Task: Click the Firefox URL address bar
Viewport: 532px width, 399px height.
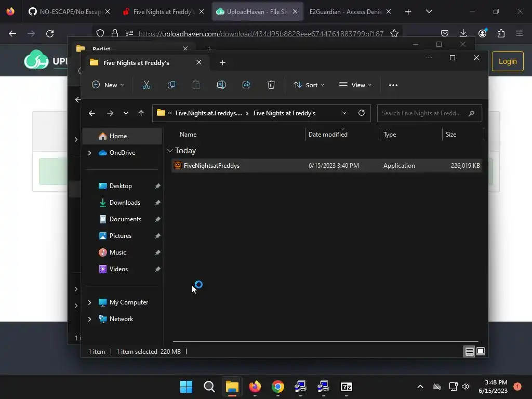Action: point(261,34)
